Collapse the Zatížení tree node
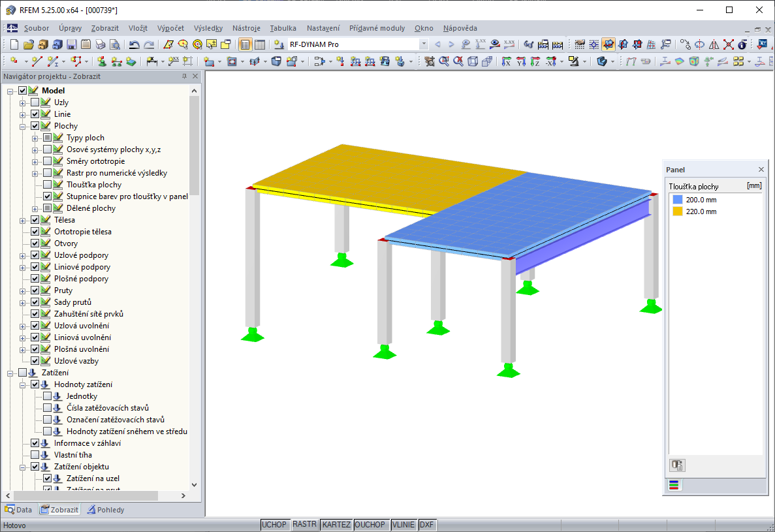This screenshot has height=532, width=775. point(10,373)
